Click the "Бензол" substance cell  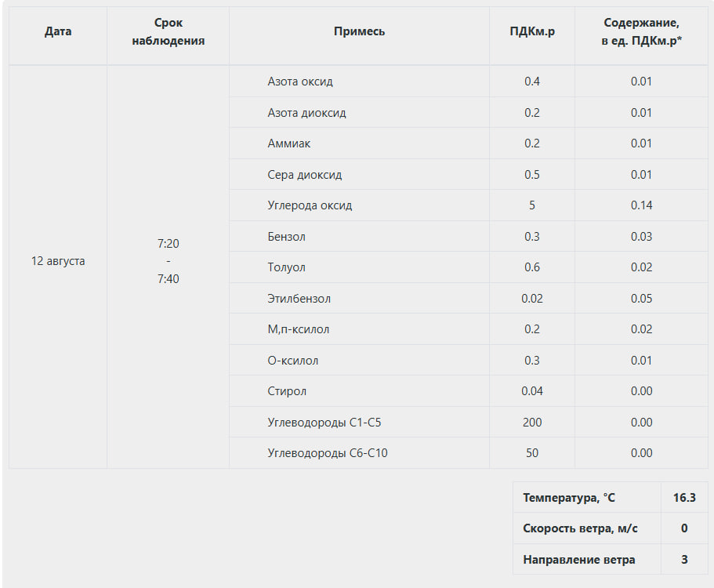tap(286, 237)
